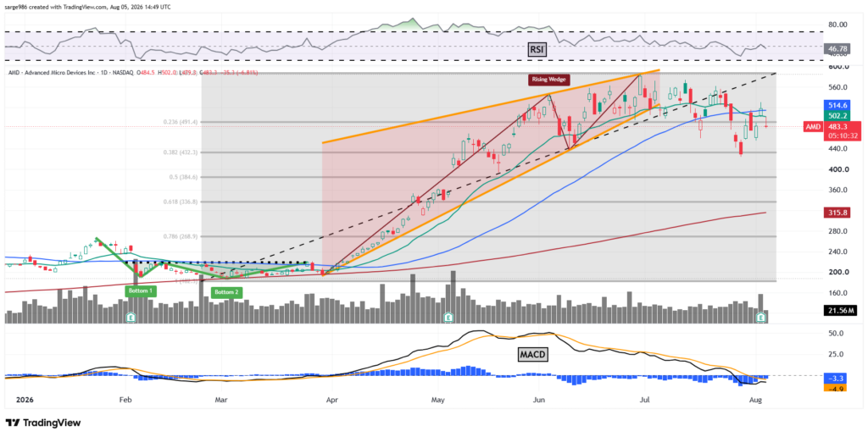Click the Feb label on time axis
Viewport: 868px width, 437px height.
tap(125, 400)
